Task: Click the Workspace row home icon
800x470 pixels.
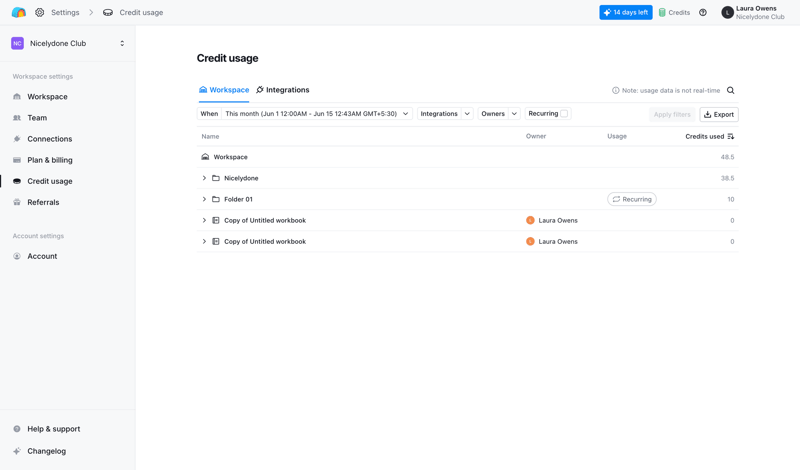Action: coord(205,157)
